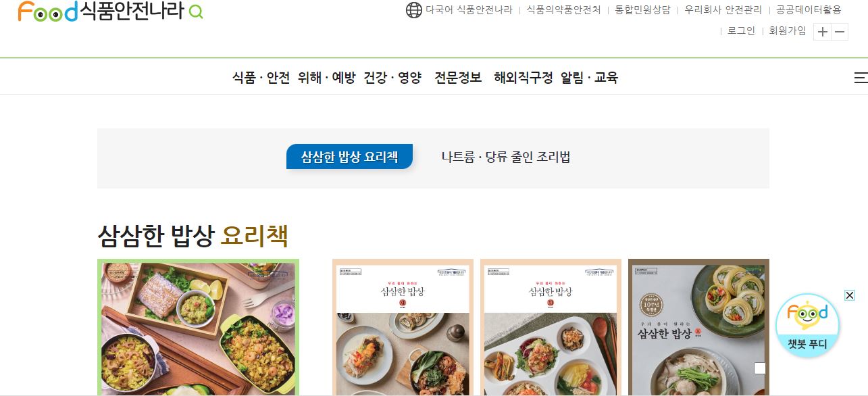Screen dimensions: 868x396
Task: Open the hamburger full menu icon
Action: [x=861, y=78]
